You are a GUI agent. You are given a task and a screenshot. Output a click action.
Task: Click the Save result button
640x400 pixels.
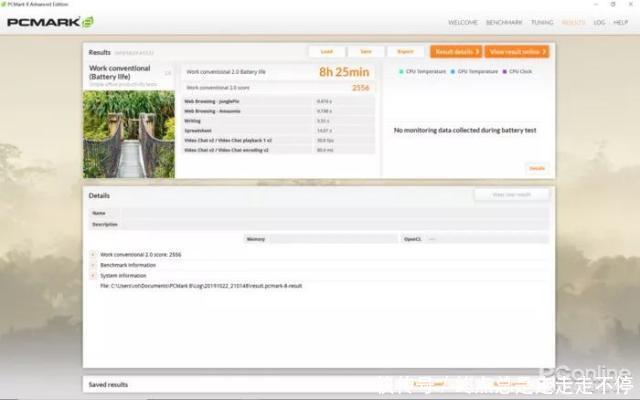[366, 51]
